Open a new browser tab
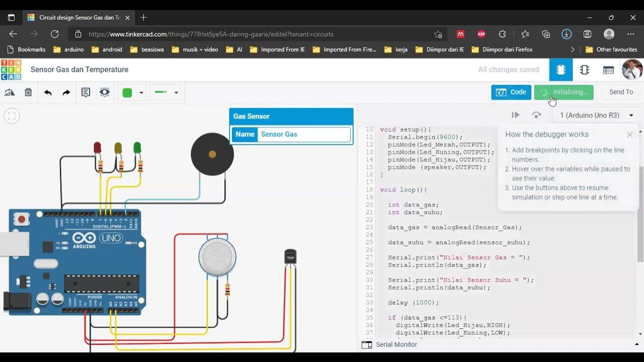 coord(143,18)
